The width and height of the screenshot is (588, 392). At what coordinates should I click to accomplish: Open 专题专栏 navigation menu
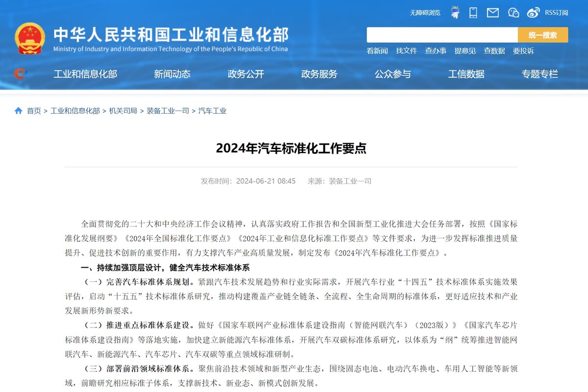(x=539, y=74)
